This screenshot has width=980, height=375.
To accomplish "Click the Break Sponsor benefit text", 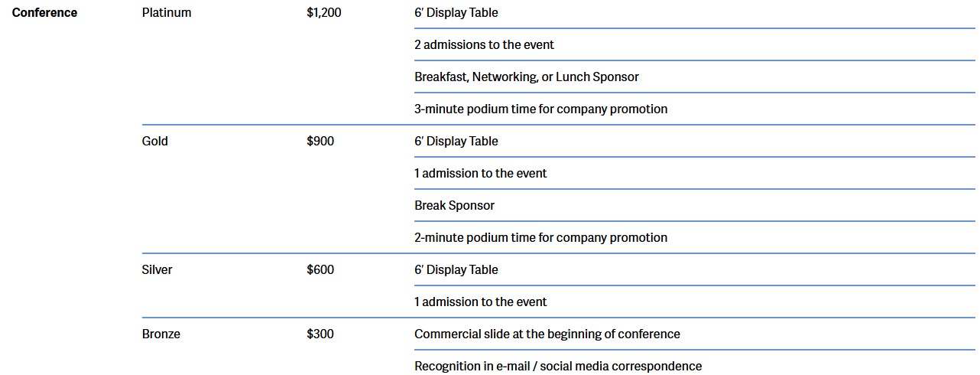I will click(x=454, y=206).
